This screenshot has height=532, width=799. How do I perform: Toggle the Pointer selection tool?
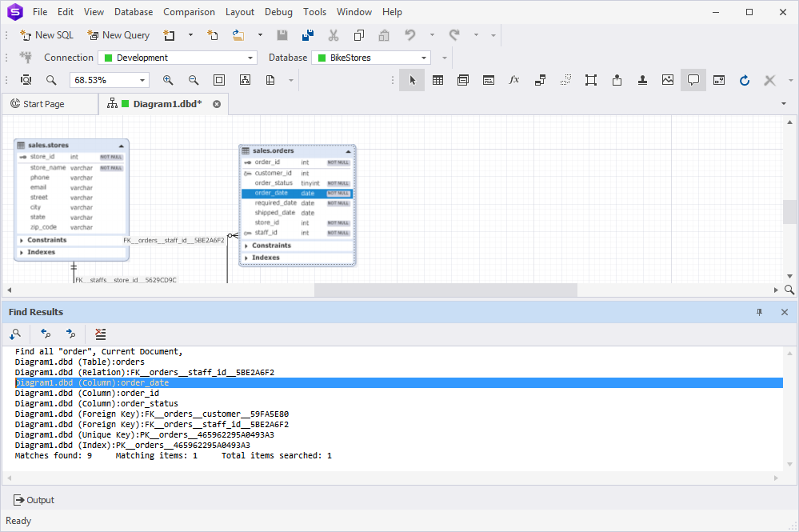[x=412, y=80]
